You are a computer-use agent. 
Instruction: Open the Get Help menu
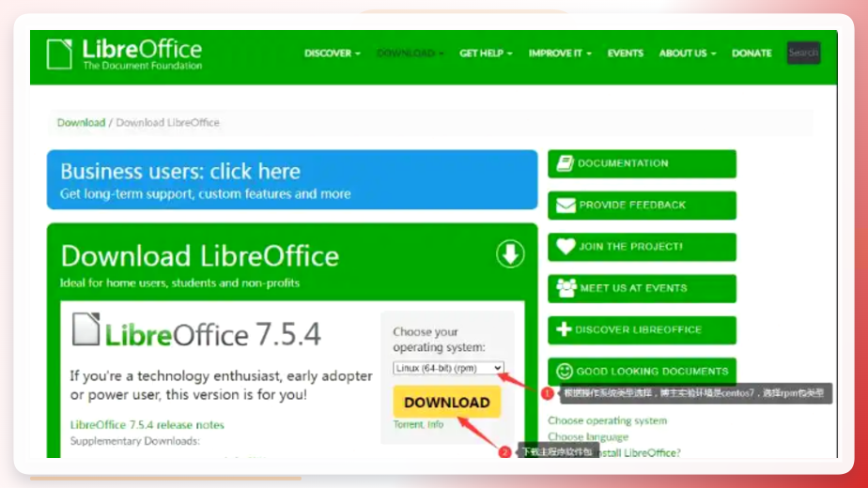point(486,53)
